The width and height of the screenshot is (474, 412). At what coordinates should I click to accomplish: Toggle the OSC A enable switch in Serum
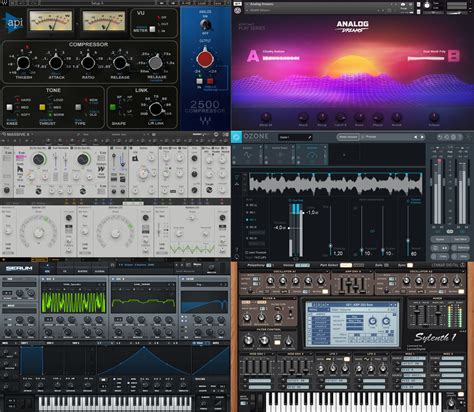pos(44,279)
